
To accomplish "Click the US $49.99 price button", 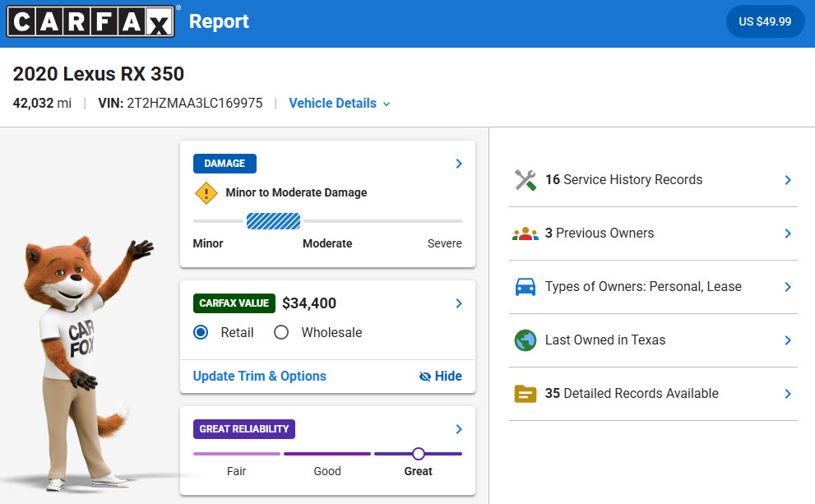I will (765, 21).
